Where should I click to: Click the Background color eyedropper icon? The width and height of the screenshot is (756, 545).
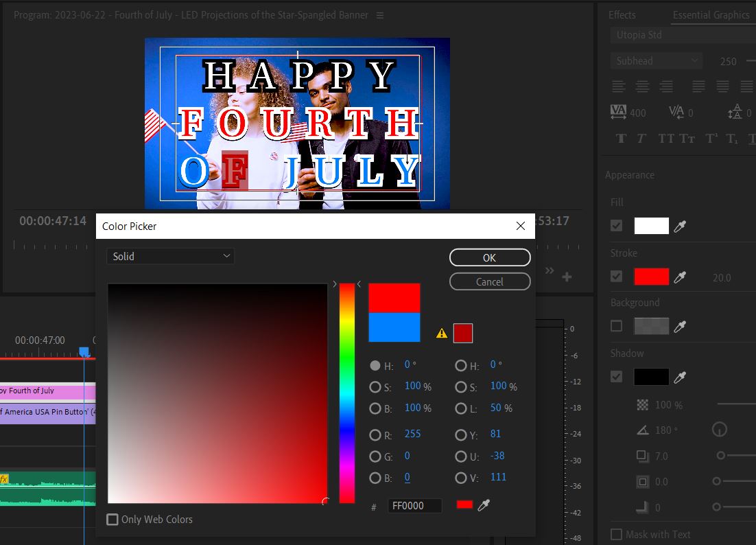tap(680, 327)
